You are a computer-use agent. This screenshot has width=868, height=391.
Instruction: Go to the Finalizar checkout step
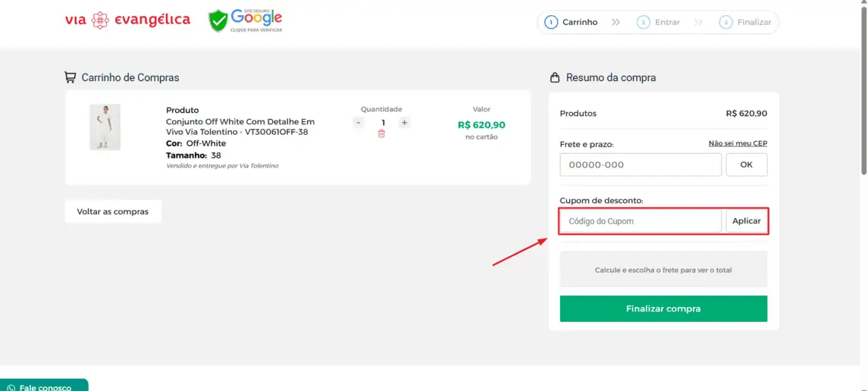tap(746, 22)
